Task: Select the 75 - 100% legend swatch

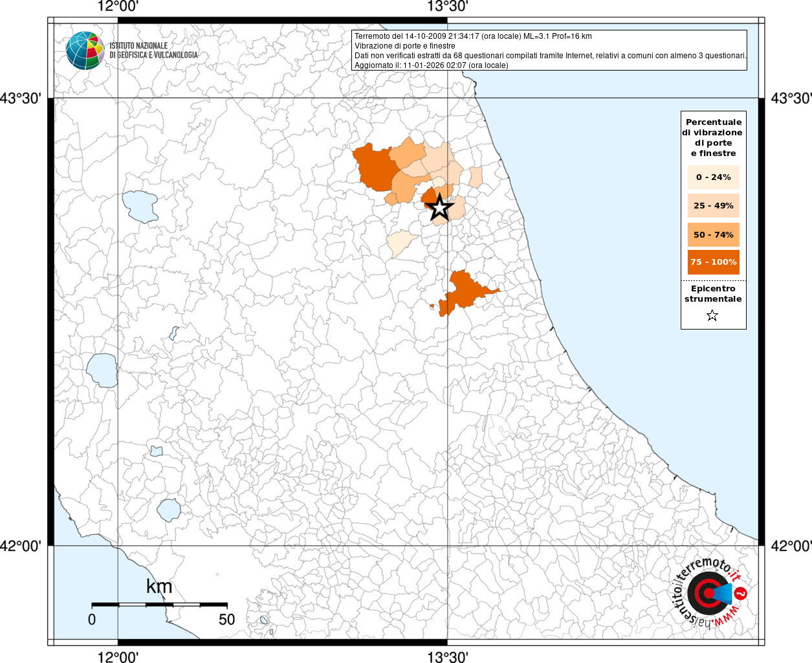Action: click(713, 262)
